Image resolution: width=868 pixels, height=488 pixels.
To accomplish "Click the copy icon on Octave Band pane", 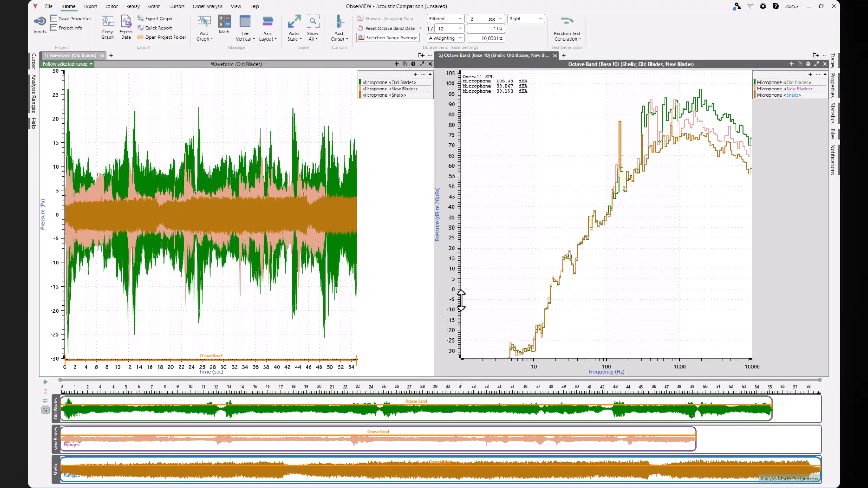I will pos(800,64).
